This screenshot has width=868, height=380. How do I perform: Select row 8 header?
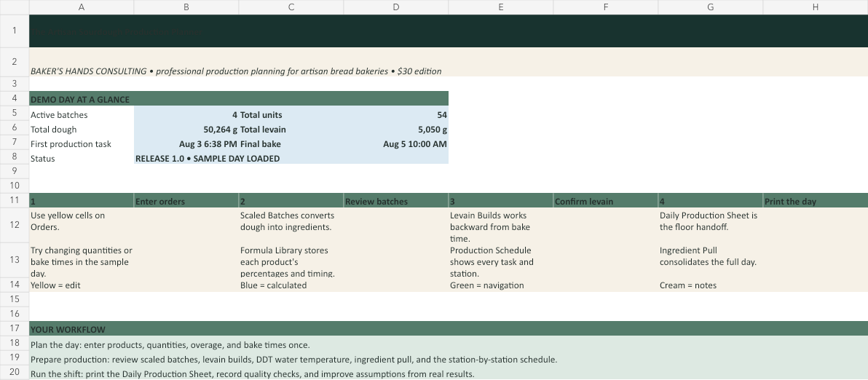pos(15,157)
